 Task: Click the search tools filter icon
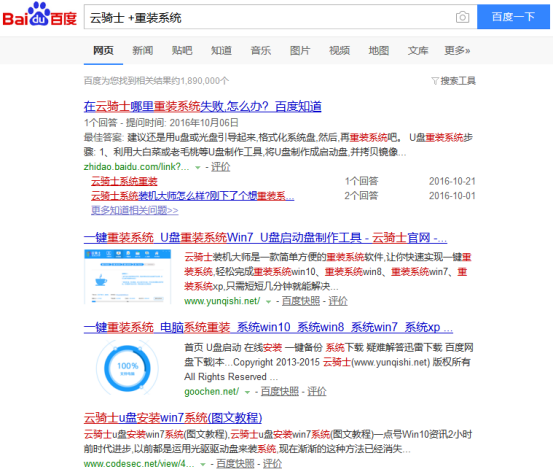pos(435,81)
